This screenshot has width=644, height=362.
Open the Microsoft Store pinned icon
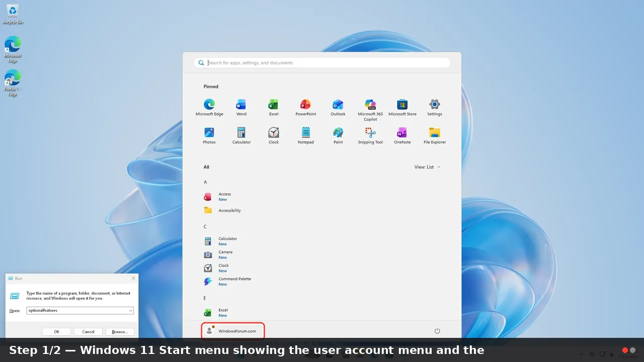coord(403,108)
